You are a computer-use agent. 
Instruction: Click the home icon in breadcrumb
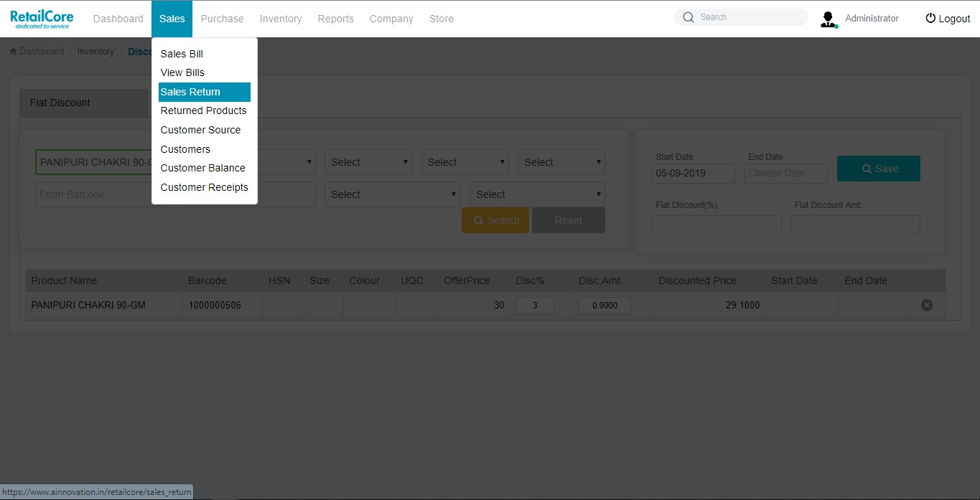14,52
